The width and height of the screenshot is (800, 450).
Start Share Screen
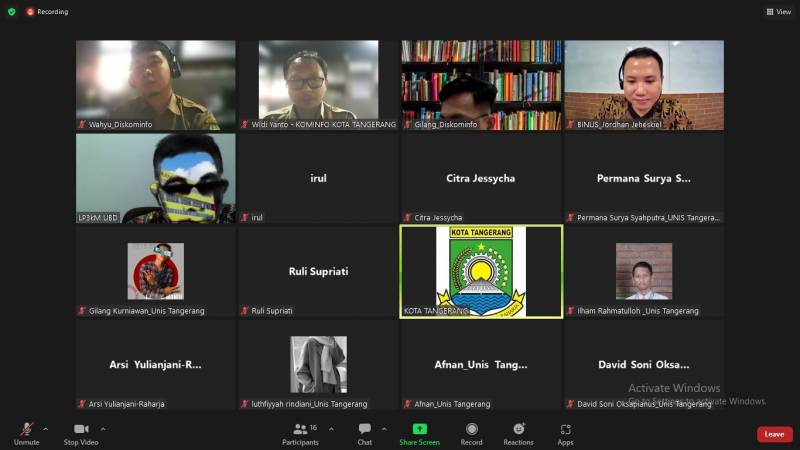[419, 432]
